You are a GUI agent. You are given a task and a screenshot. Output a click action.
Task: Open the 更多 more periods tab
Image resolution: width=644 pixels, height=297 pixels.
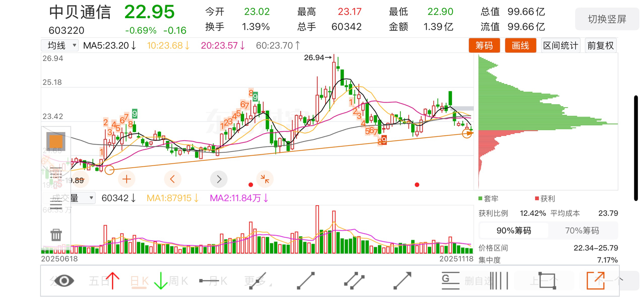coord(255,281)
